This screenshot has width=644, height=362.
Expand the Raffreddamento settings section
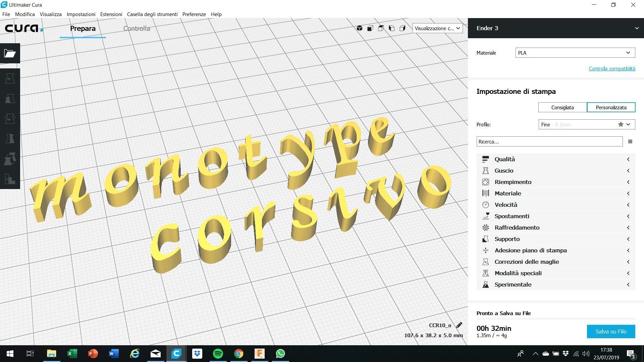(x=556, y=228)
